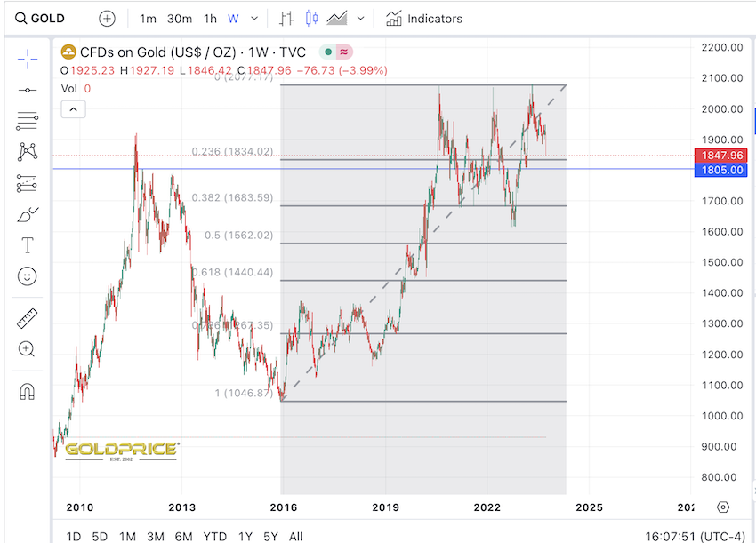Click the pink derived data indicator
The image size is (756, 543).
pyautogui.click(x=344, y=52)
